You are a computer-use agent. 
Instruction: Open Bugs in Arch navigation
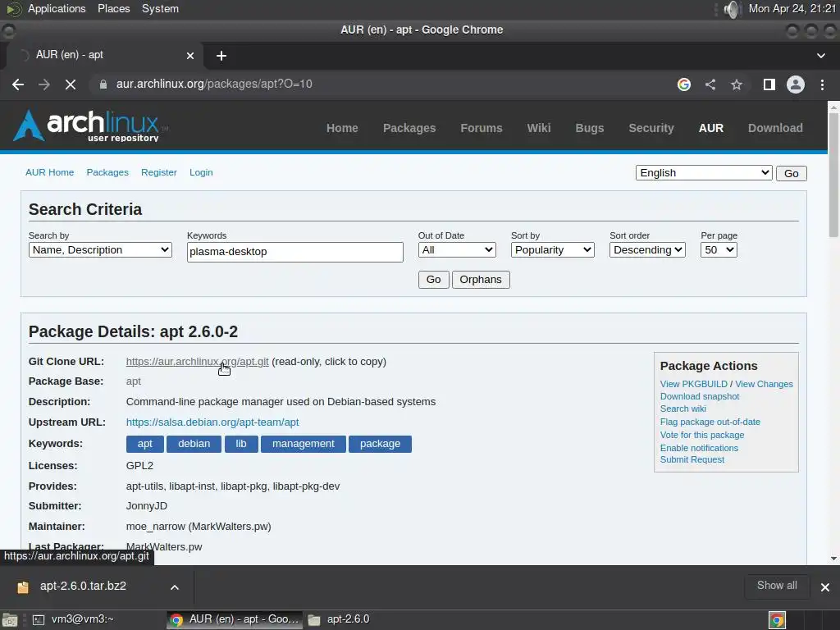click(590, 128)
